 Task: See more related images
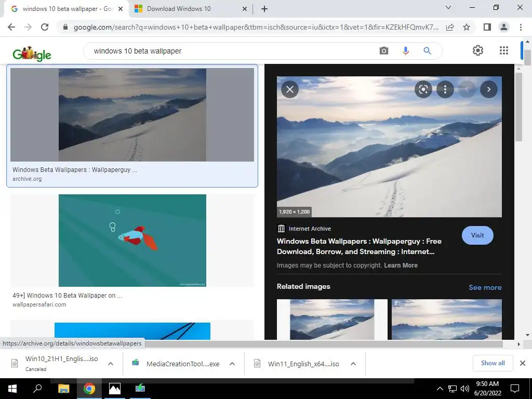pos(485,287)
